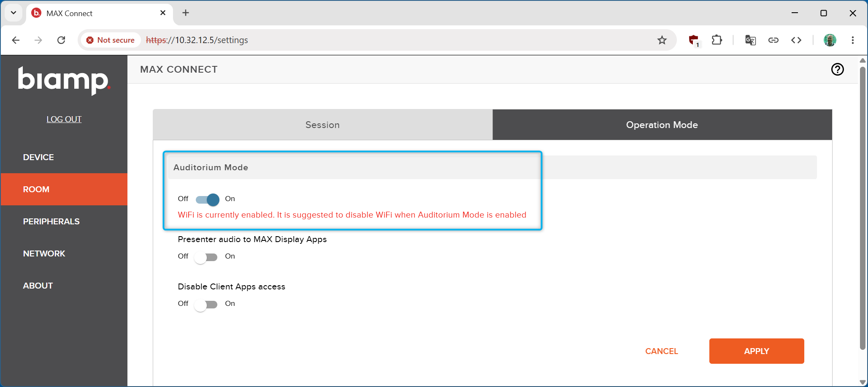Click the MAX Connect browser tab
This screenshot has height=387, width=868.
click(100, 13)
